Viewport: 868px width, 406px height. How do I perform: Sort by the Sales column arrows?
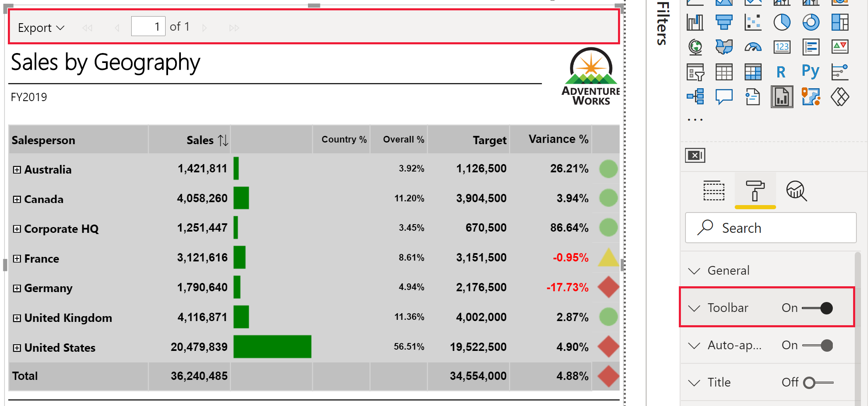click(223, 140)
